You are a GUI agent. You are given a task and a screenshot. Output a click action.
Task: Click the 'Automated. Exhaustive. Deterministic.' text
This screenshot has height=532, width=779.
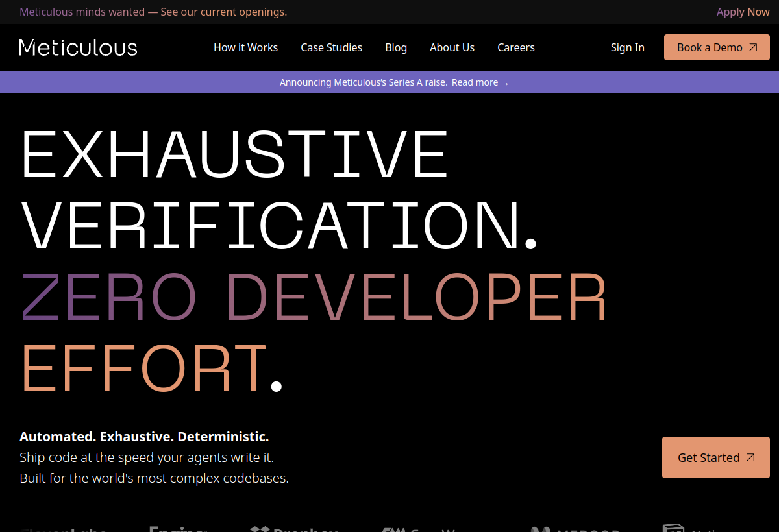pyautogui.click(x=144, y=436)
